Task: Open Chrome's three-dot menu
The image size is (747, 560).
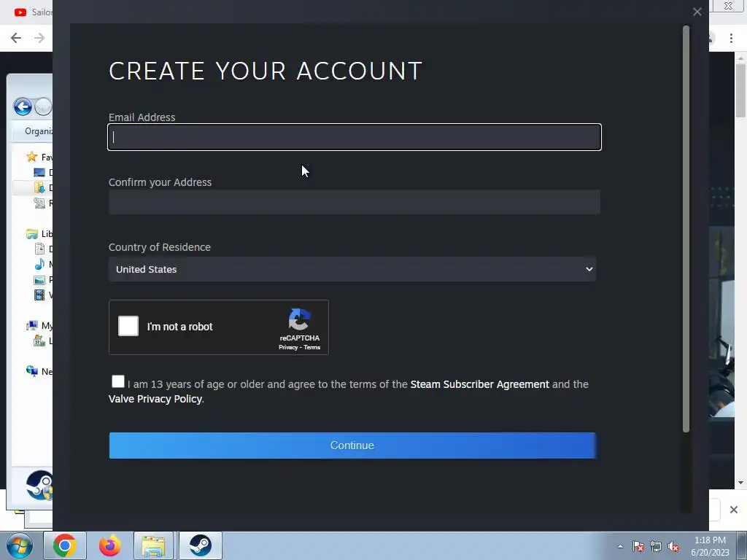Action: (x=731, y=38)
